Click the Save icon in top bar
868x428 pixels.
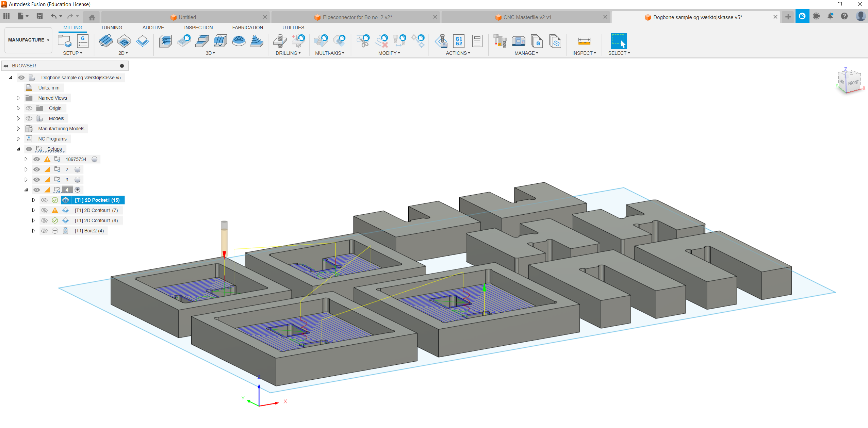pyautogui.click(x=39, y=16)
